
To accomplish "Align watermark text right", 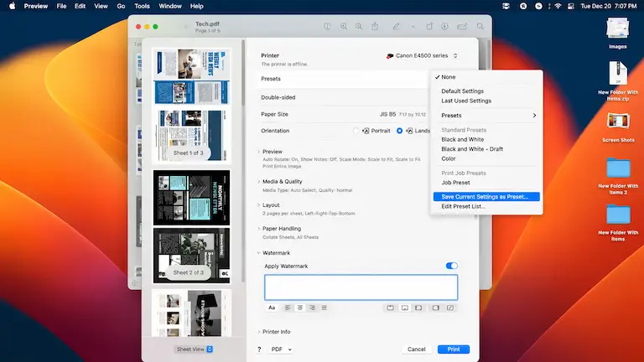I will tap(312, 308).
